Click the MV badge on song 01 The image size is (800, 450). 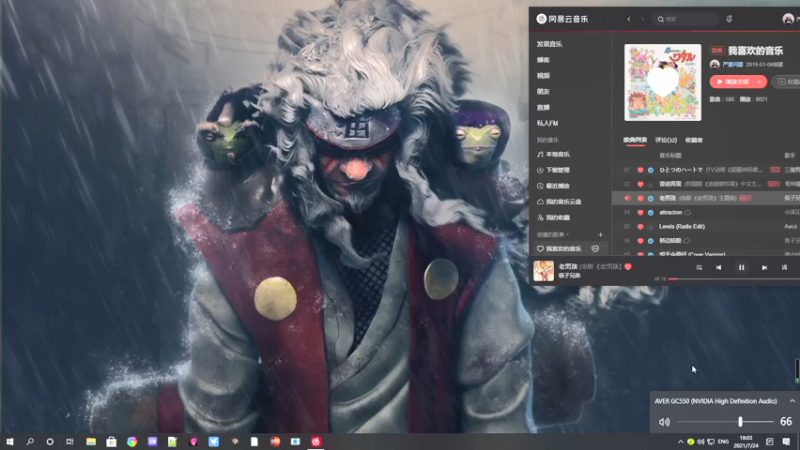[x=774, y=170]
